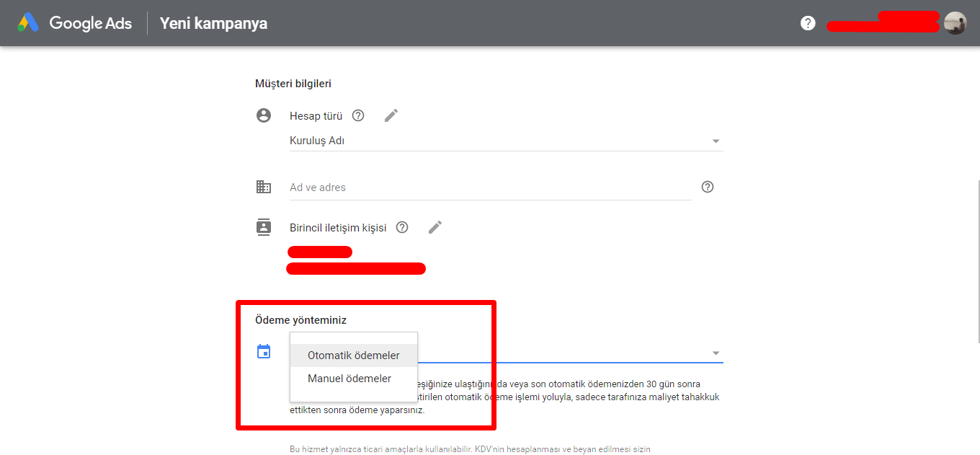Screen dimensions: 980x455
Task: Expand the Hesap türü dropdown arrow
Action: pos(716,141)
